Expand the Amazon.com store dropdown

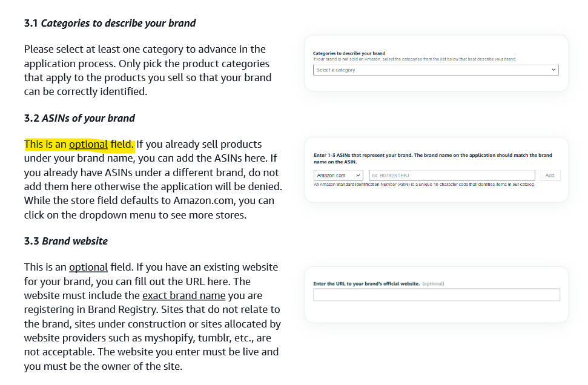(339, 176)
